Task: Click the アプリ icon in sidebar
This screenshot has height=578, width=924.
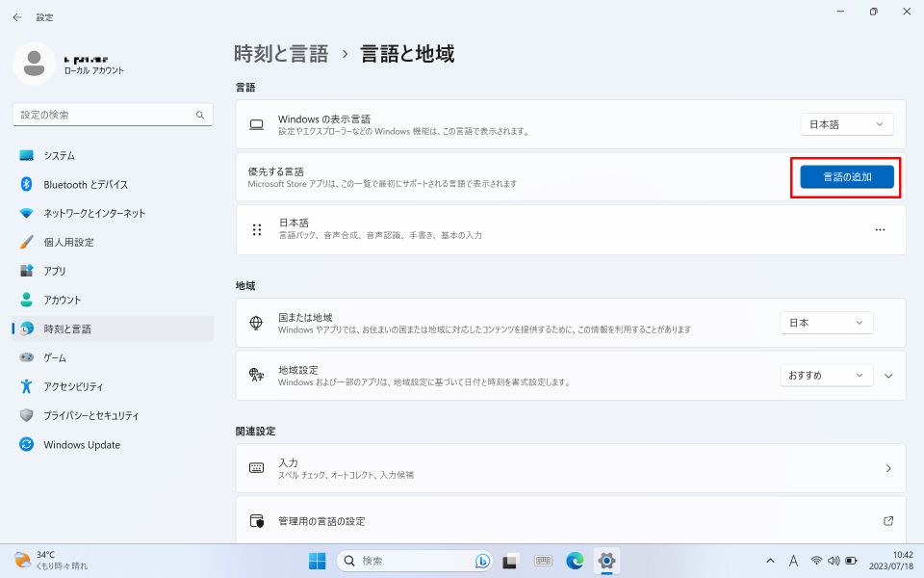Action: coord(27,271)
